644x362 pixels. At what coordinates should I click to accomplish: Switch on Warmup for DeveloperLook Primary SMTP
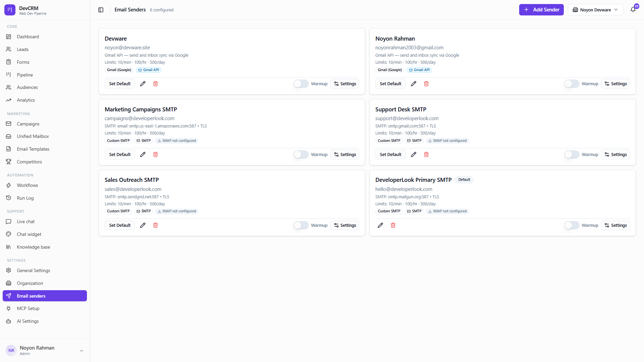pos(572,225)
